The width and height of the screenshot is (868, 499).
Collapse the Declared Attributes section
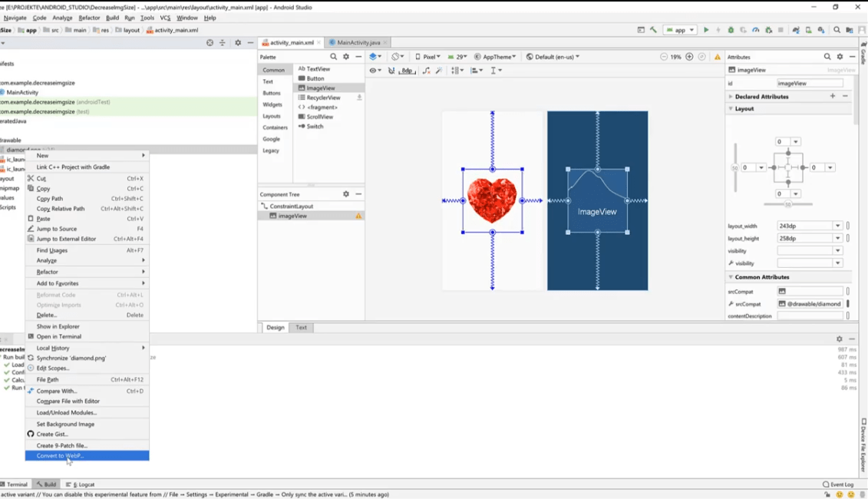(730, 96)
